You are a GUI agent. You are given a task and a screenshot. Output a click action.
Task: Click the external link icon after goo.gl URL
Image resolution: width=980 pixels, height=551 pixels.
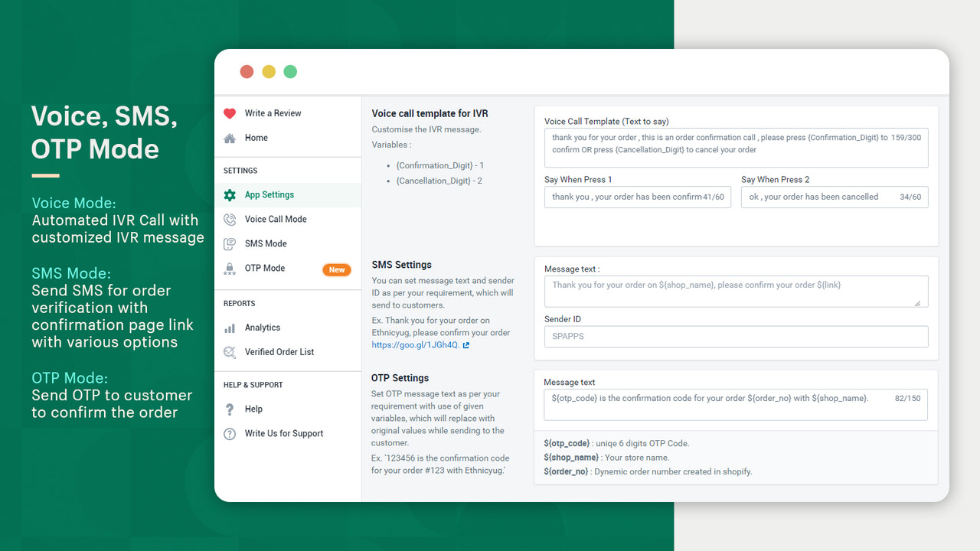click(466, 345)
